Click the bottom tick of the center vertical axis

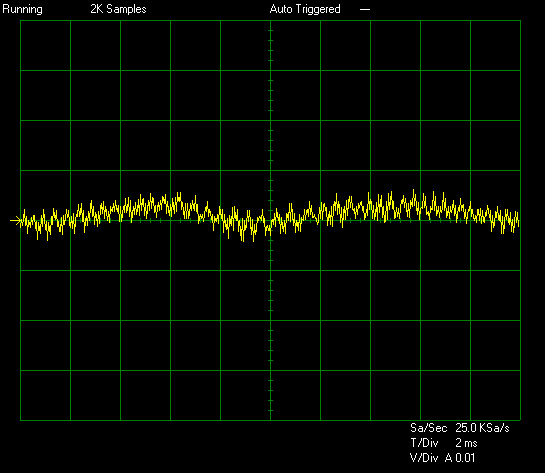pyautogui.click(x=270, y=411)
